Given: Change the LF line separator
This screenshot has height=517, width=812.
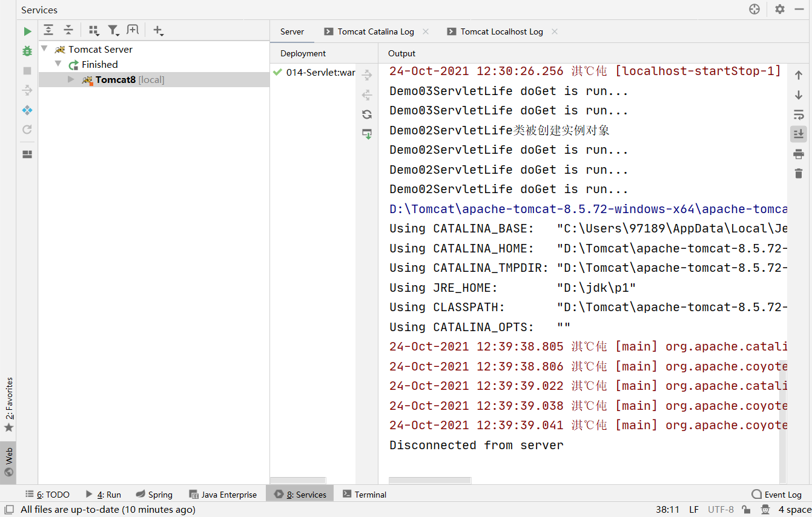Looking at the screenshot, I should 694,510.
